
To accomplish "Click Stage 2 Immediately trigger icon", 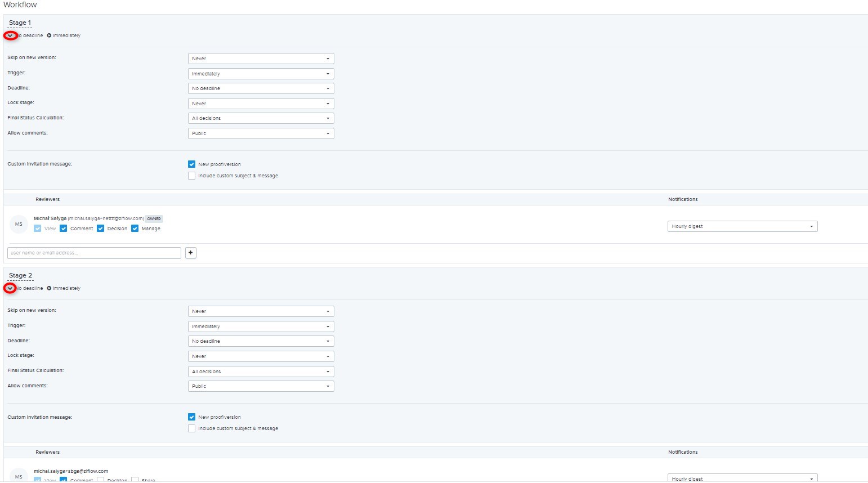I will [x=49, y=288].
